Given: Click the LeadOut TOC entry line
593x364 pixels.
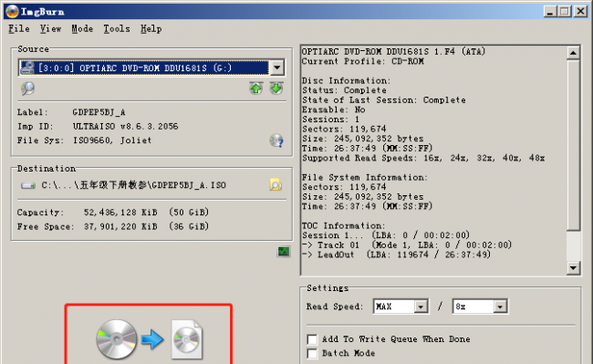Looking at the screenshot, I should (396, 255).
